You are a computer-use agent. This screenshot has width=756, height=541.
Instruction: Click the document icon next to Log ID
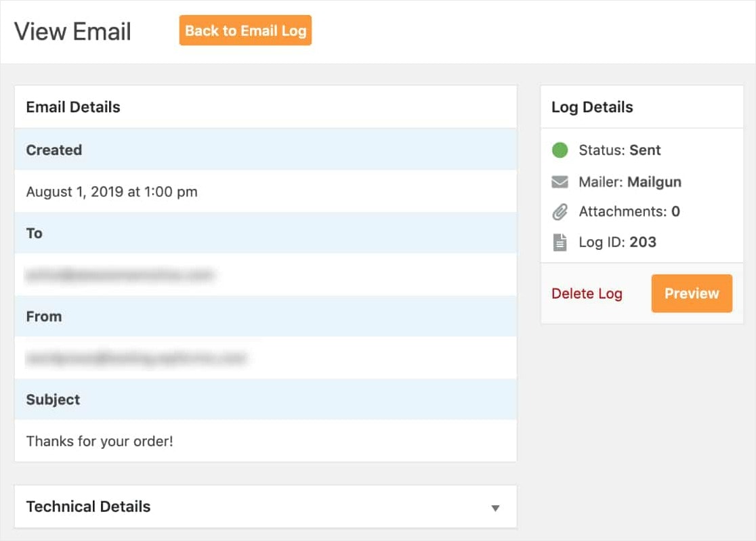[x=560, y=242]
